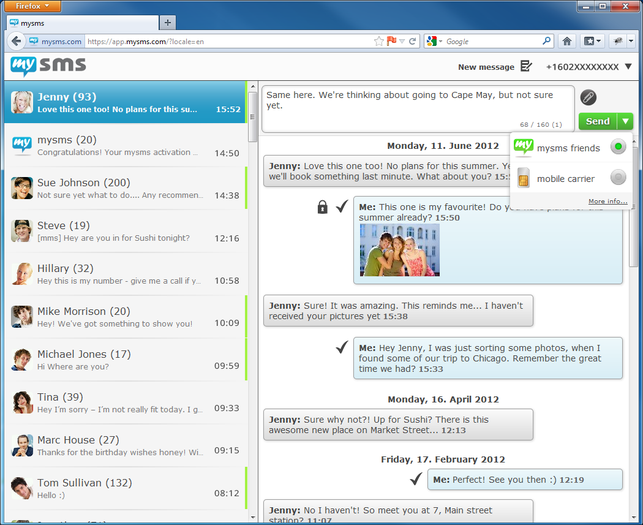This screenshot has height=525, width=643.
Task: Follow the More info link
Action: point(607,201)
